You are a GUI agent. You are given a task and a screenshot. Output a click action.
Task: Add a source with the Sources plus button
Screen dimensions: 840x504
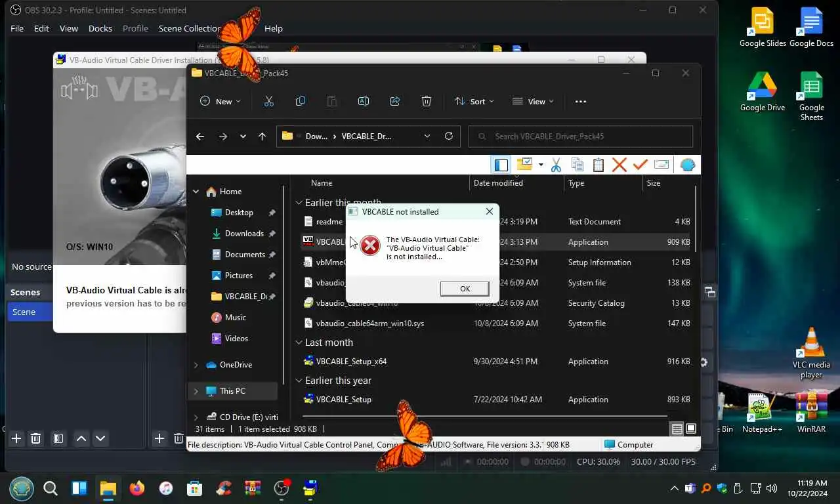(159, 438)
